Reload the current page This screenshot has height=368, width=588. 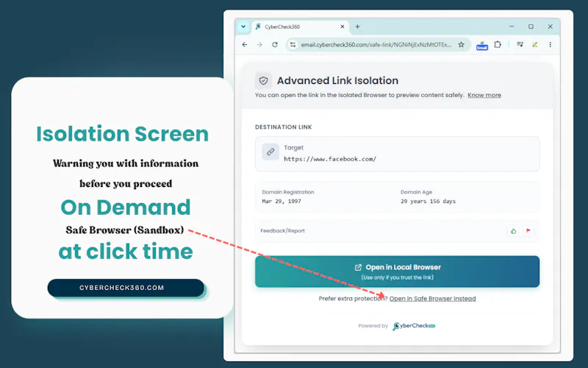[x=275, y=45]
